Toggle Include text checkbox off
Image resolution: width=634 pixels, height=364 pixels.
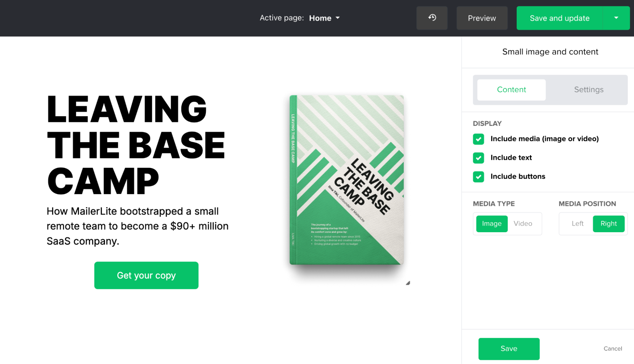[x=478, y=157]
